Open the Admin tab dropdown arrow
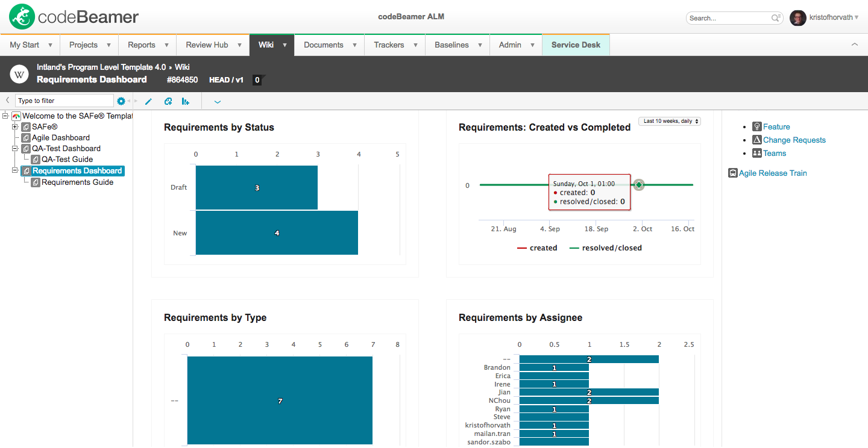The height and width of the screenshot is (448, 868). click(532, 45)
